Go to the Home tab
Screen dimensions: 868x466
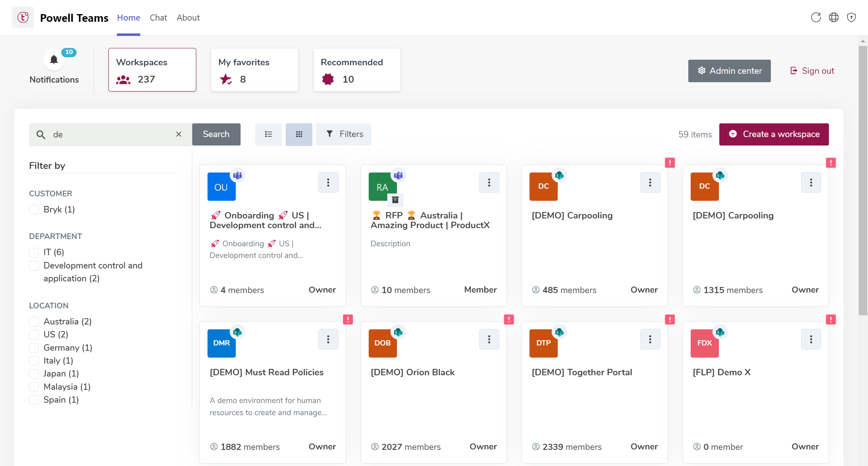(x=129, y=18)
